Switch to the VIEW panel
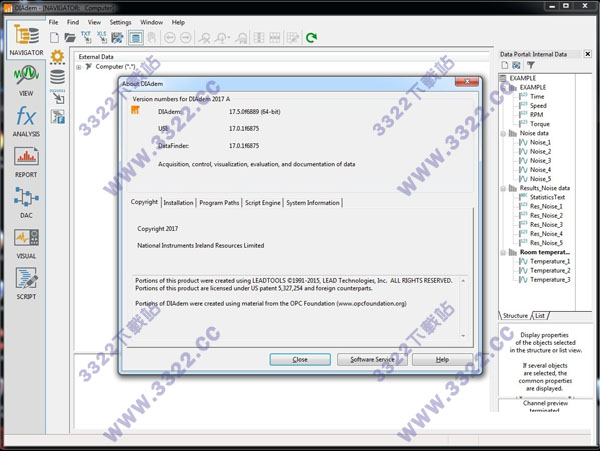 [x=26, y=81]
